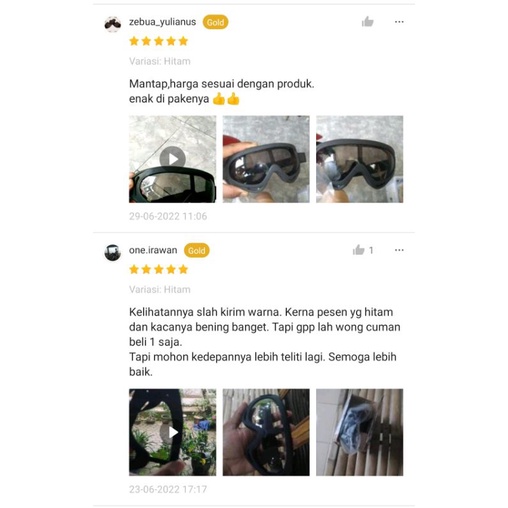
Task: Click the Gold badge next to zebua_yulianus
Action: (215, 22)
